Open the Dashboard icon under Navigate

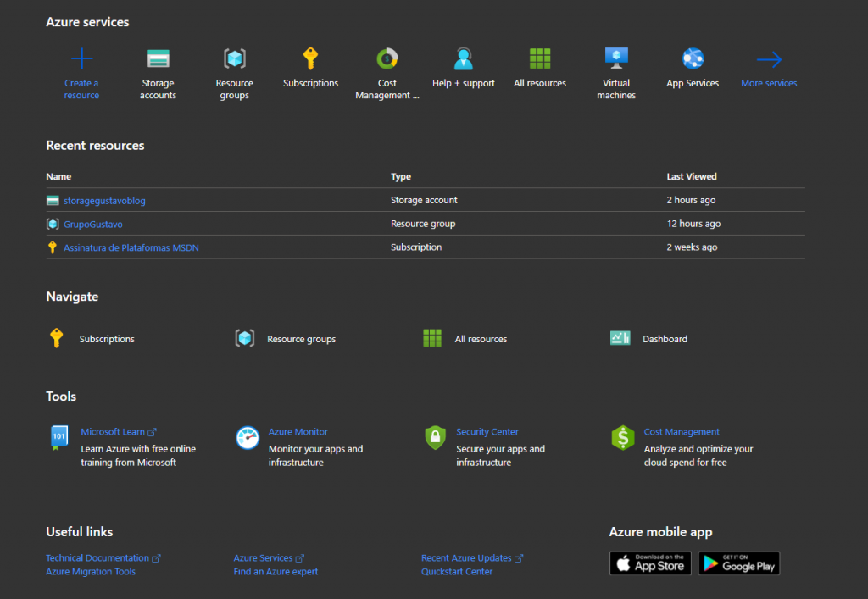(x=620, y=337)
